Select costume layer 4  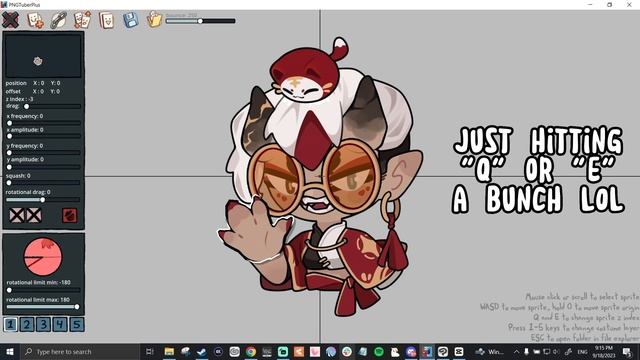[x=60, y=324]
